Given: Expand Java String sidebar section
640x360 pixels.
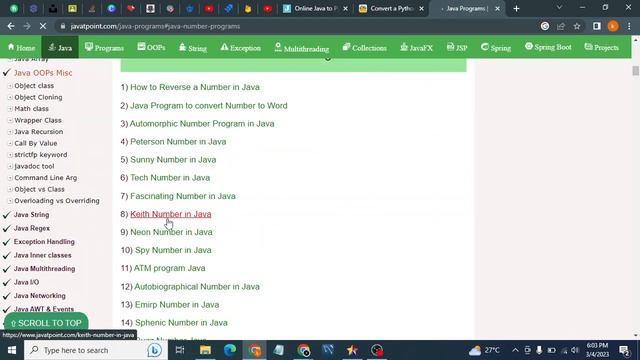Looking at the screenshot, I should (31, 214).
